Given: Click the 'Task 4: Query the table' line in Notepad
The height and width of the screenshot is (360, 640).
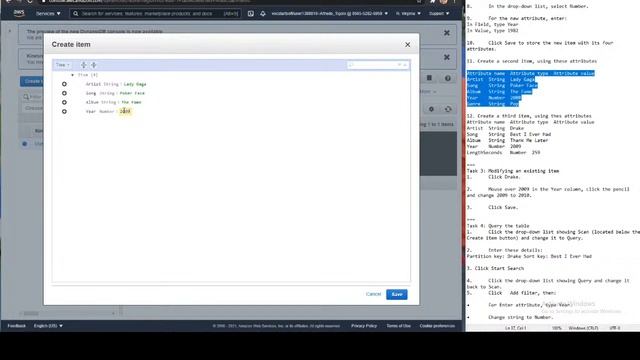Looking at the screenshot, I should 498,226.
